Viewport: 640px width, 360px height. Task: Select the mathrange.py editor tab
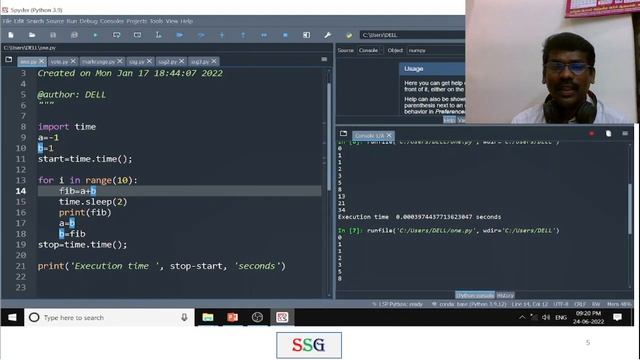click(x=98, y=62)
